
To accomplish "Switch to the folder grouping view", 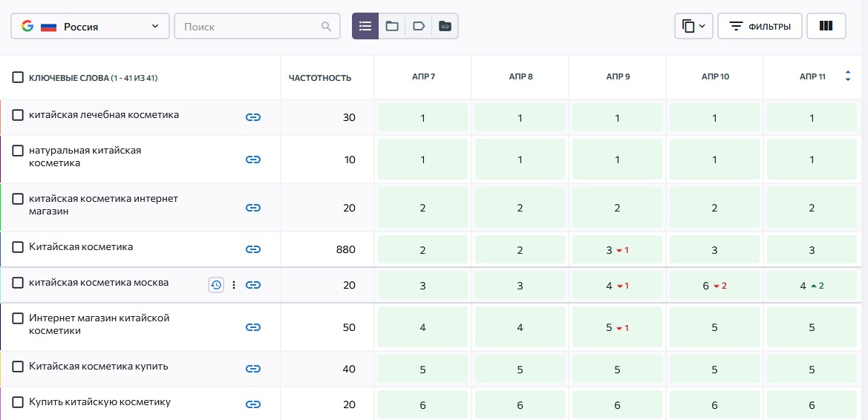I will point(392,26).
